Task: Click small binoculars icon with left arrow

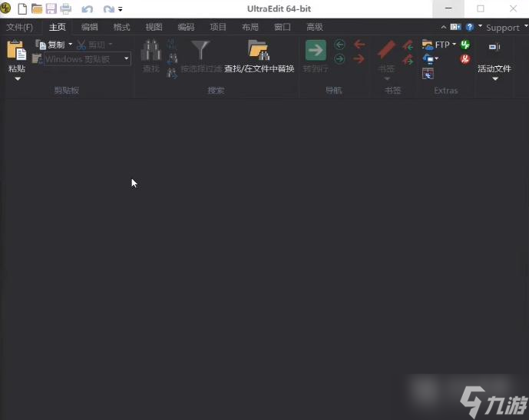Action: (x=172, y=58)
